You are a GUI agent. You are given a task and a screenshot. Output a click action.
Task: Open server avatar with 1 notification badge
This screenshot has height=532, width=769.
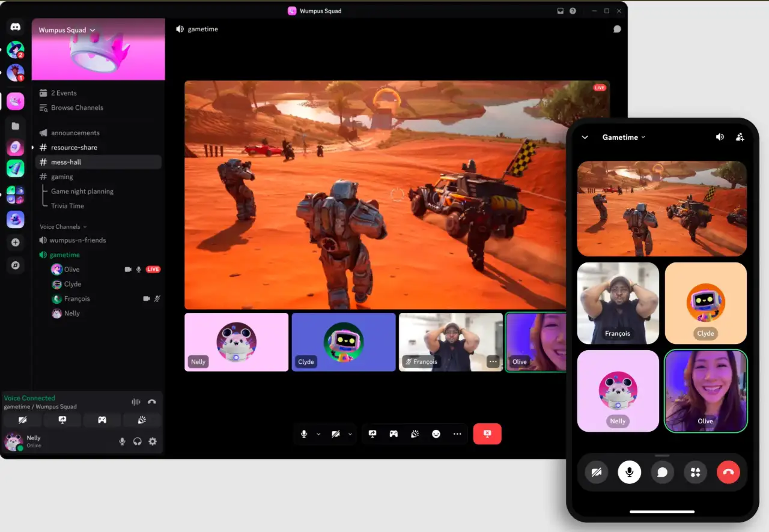pos(16,73)
